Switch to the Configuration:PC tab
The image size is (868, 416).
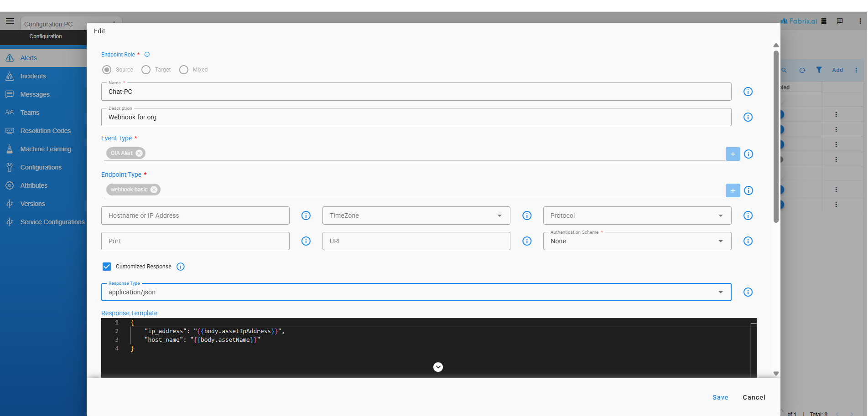tap(48, 24)
